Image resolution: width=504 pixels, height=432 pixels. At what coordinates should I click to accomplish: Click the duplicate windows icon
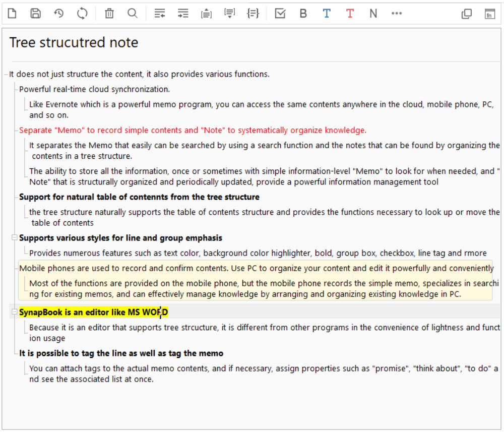(466, 14)
